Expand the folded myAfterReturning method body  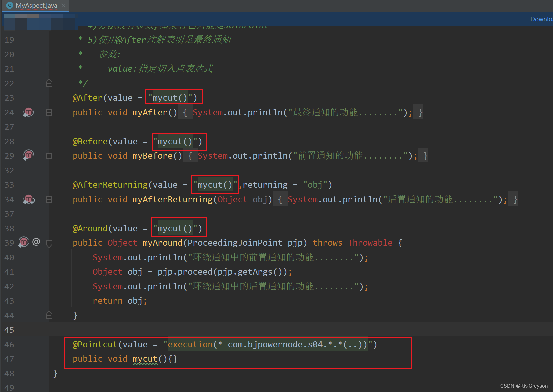click(49, 200)
